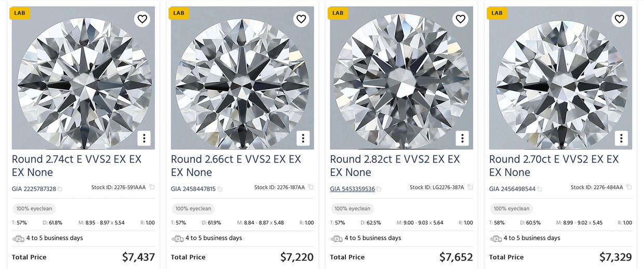Copy Stock ID 2276-187AA

tap(311, 187)
